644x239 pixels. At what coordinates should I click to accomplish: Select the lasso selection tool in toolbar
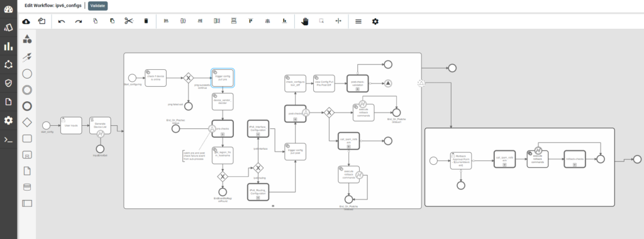click(321, 21)
